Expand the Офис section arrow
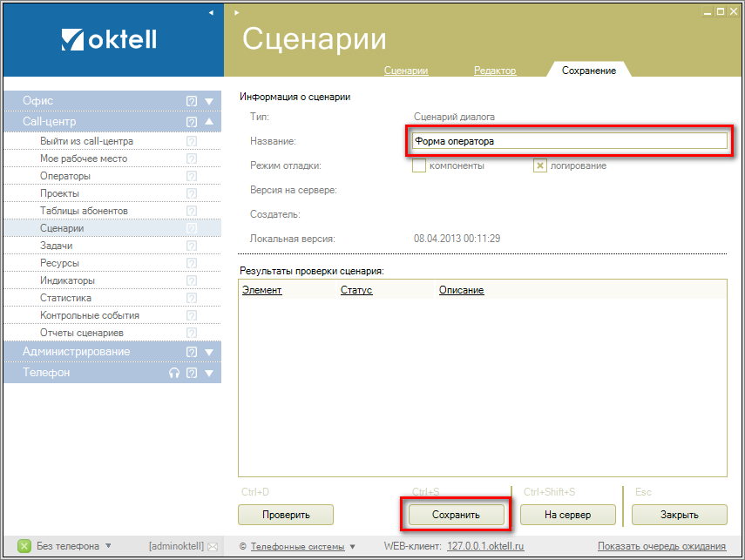This screenshot has height=560, width=745. pos(209,101)
